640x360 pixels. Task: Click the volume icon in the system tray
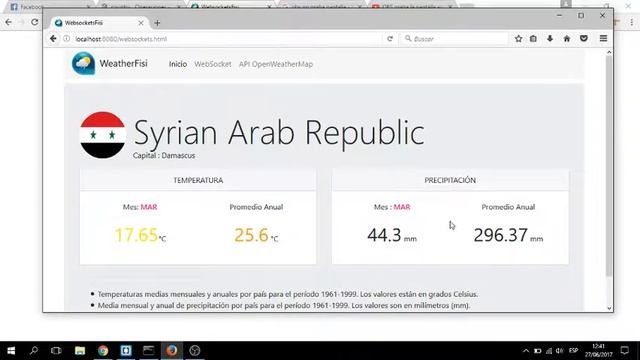(x=560, y=351)
